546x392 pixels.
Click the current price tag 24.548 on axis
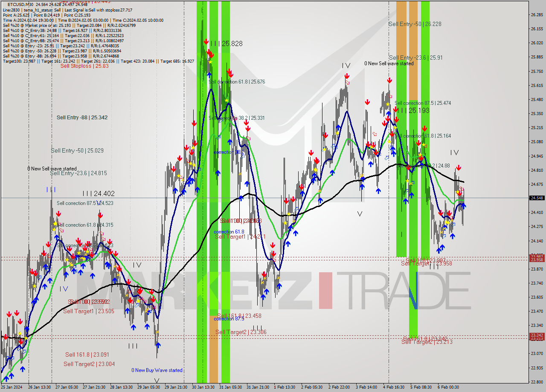(x=536, y=198)
